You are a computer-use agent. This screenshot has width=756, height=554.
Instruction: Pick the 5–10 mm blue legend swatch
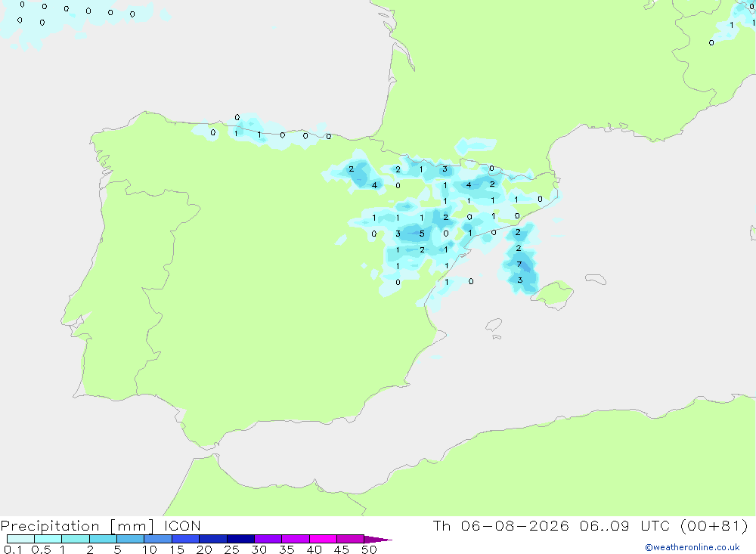point(131,539)
